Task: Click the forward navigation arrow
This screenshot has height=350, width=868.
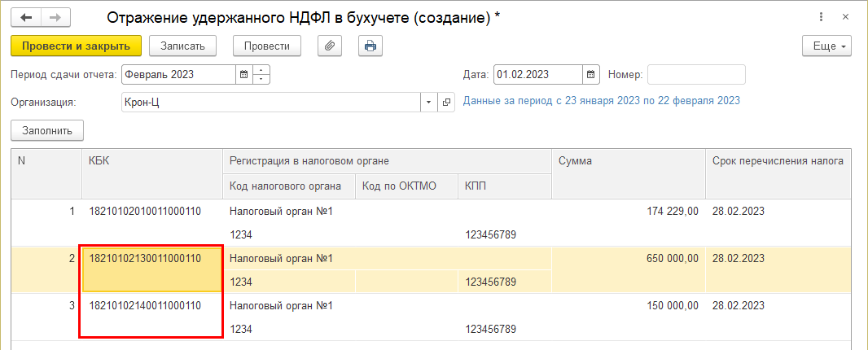Action: point(55,17)
